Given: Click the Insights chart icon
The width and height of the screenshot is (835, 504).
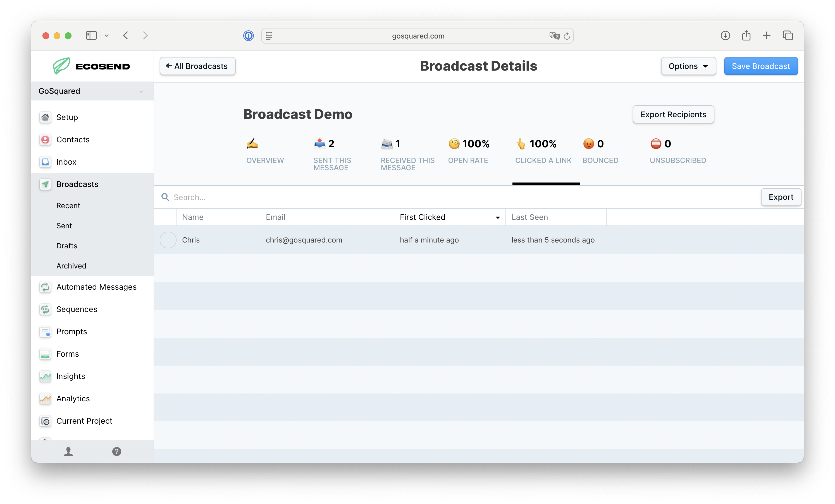Looking at the screenshot, I should [46, 376].
